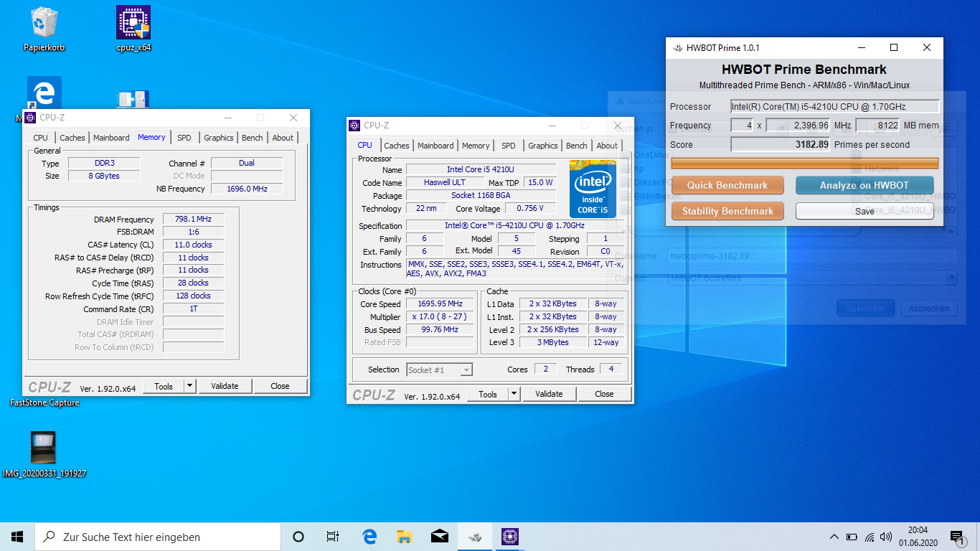Viewport: 980px width, 551px height.
Task: Open the FastStone Capture desktop shortcut
Action: pyautogui.click(x=44, y=402)
